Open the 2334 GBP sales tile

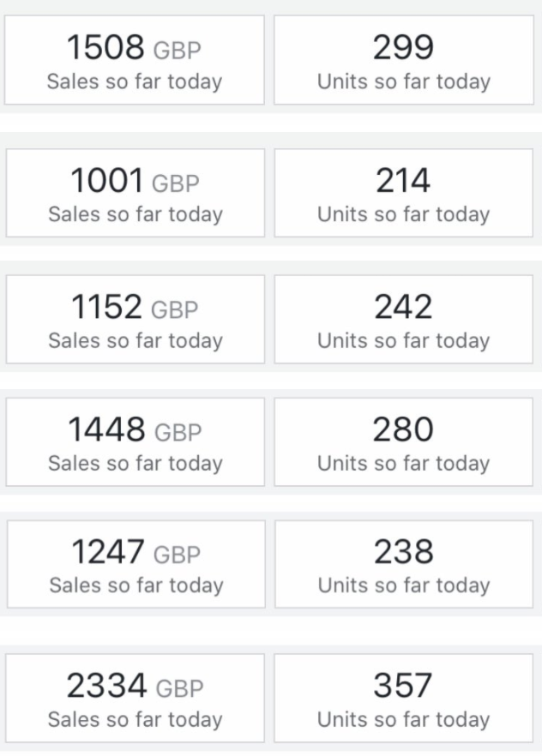coord(135,698)
